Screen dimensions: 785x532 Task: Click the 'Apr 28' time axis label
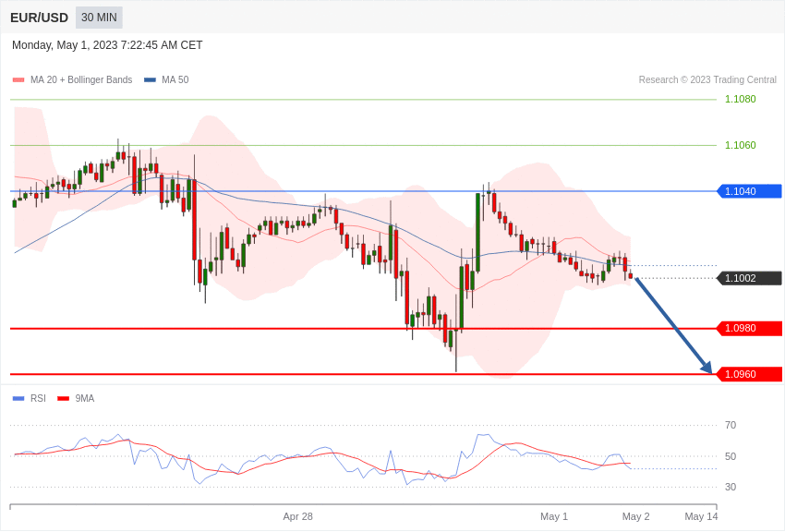pos(298,516)
